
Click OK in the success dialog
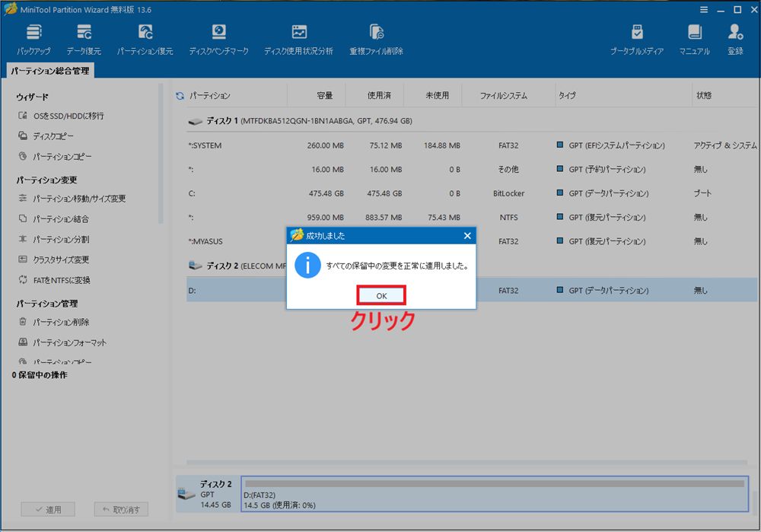[381, 295]
